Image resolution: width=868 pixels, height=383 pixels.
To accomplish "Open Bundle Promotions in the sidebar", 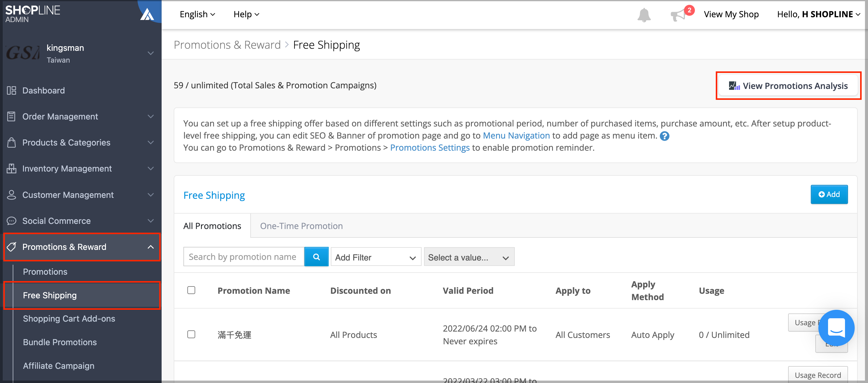I will tap(60, 342).
